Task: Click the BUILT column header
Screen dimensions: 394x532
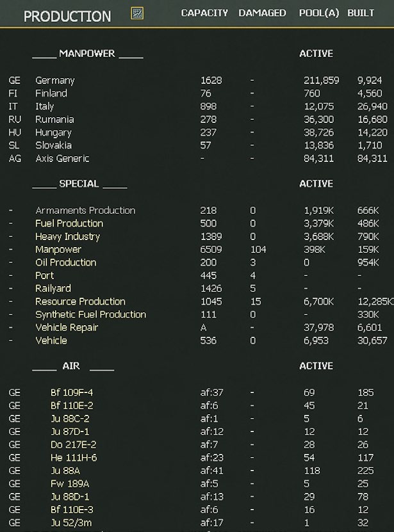Action: click(361, 13)
